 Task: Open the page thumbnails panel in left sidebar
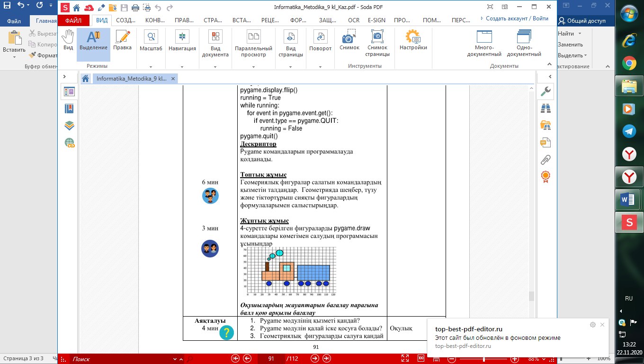(x=70, y=92)
